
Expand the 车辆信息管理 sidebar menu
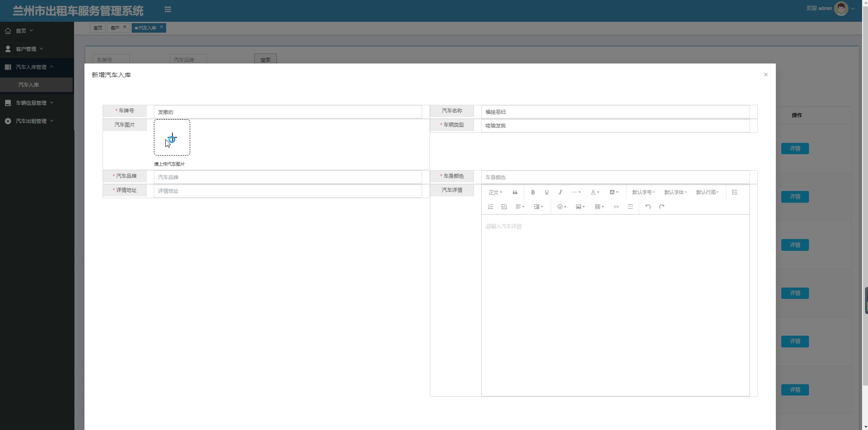click(x=36, y=103)
